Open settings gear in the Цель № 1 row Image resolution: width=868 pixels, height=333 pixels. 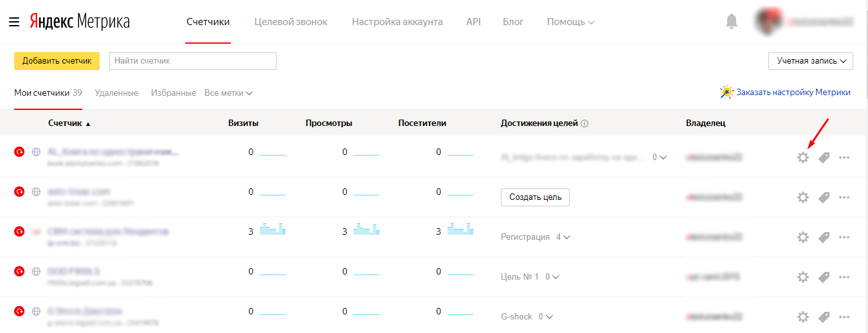(x=802, y=277)
